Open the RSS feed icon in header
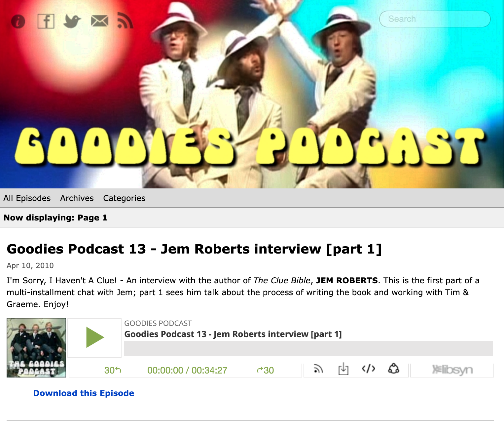 point(125,21)
